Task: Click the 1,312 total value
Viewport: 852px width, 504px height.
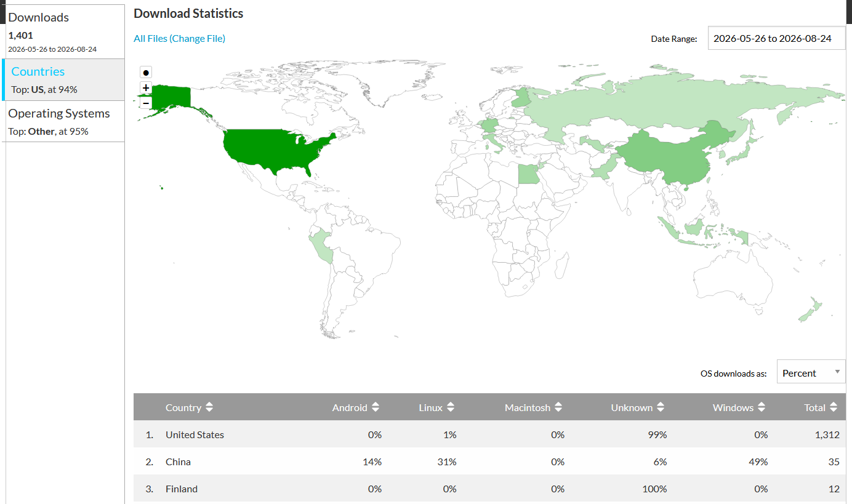Action: click(x=827, y=434)
